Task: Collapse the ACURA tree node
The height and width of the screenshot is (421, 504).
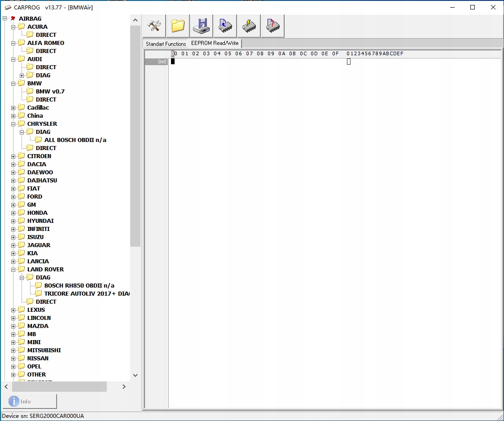Action: click(13, 27)
